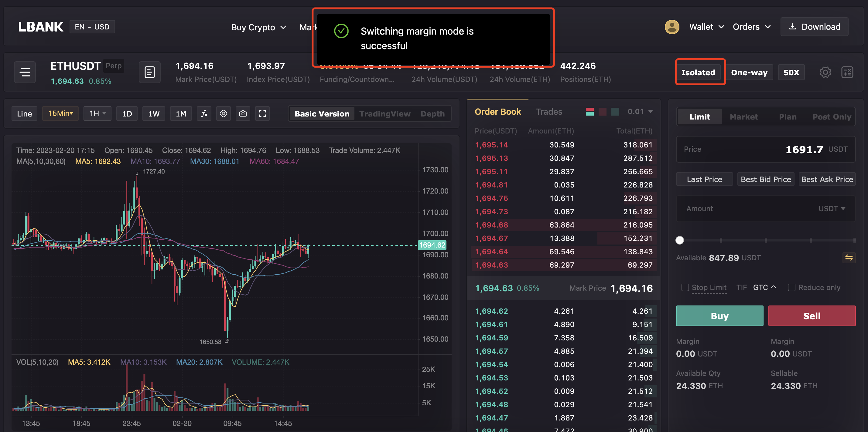Open the EN - USD language selector
Viewport: 868px width, 432px height.
92,27
